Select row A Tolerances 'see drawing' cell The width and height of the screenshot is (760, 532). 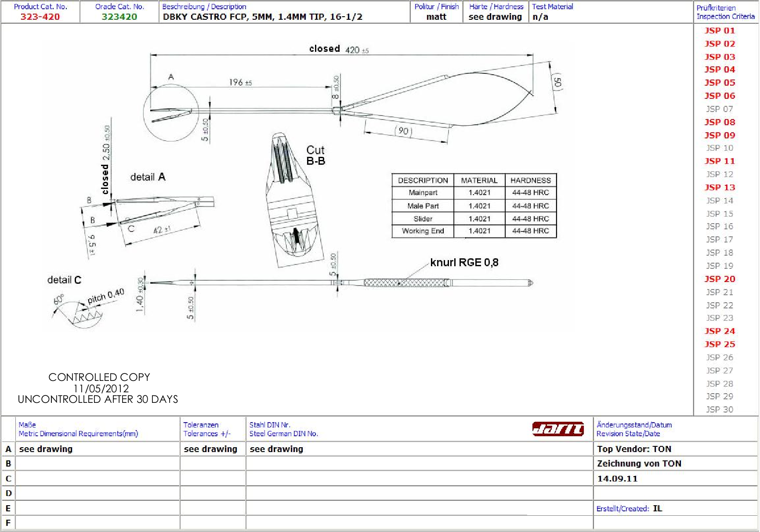pos(210,449)
